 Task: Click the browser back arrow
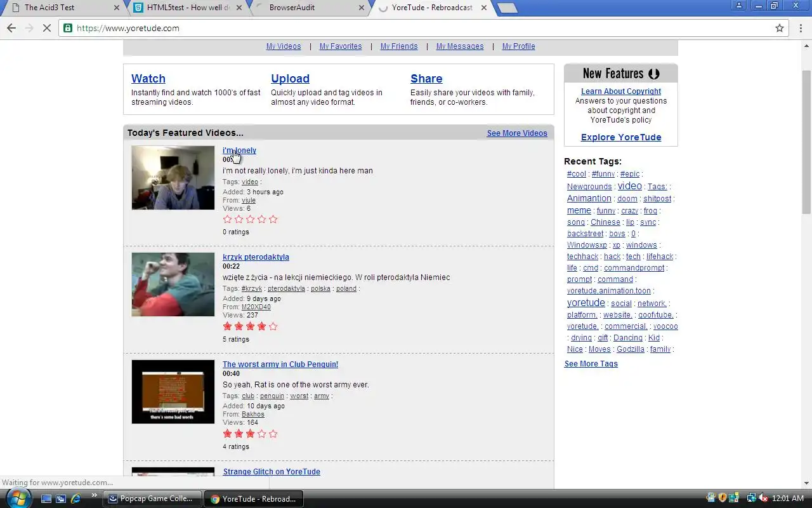tap(11, 28)
